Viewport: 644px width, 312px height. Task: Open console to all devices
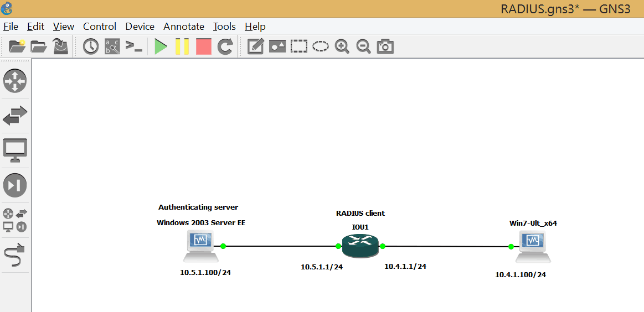click(134, 46)
